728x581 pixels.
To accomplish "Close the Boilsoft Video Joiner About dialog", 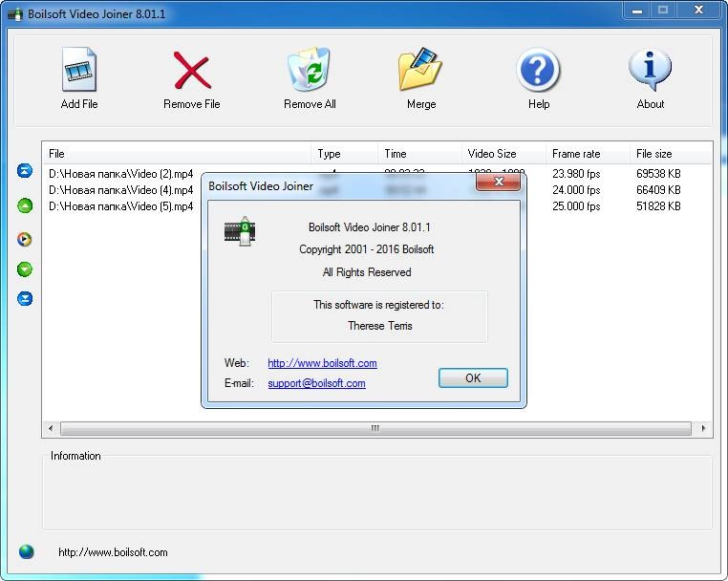I will coord(498,182).
